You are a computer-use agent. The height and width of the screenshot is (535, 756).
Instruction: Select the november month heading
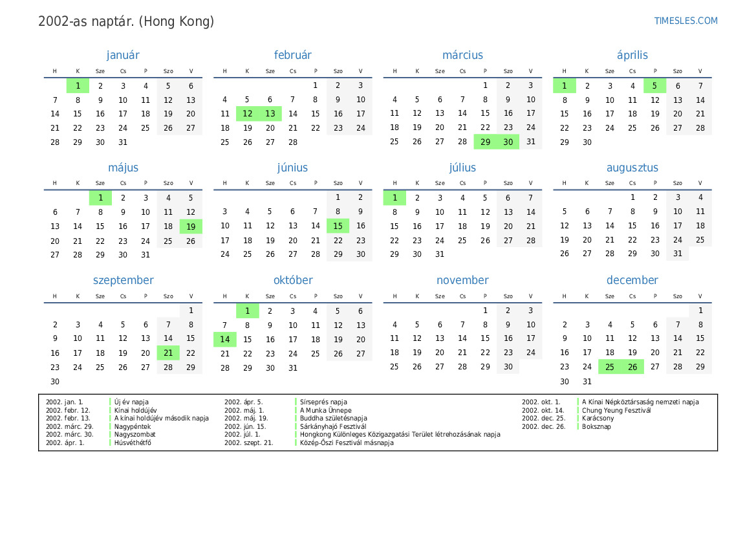462,280
